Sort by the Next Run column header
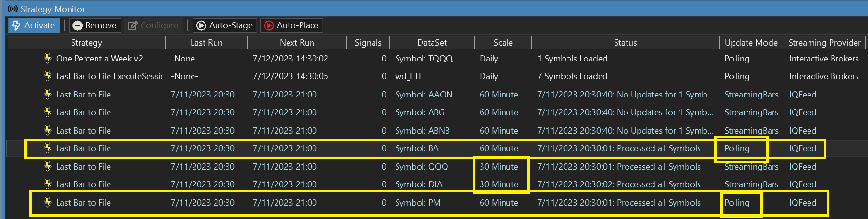The width and height of the screenshot is (868, 219). tap(297, 43)
